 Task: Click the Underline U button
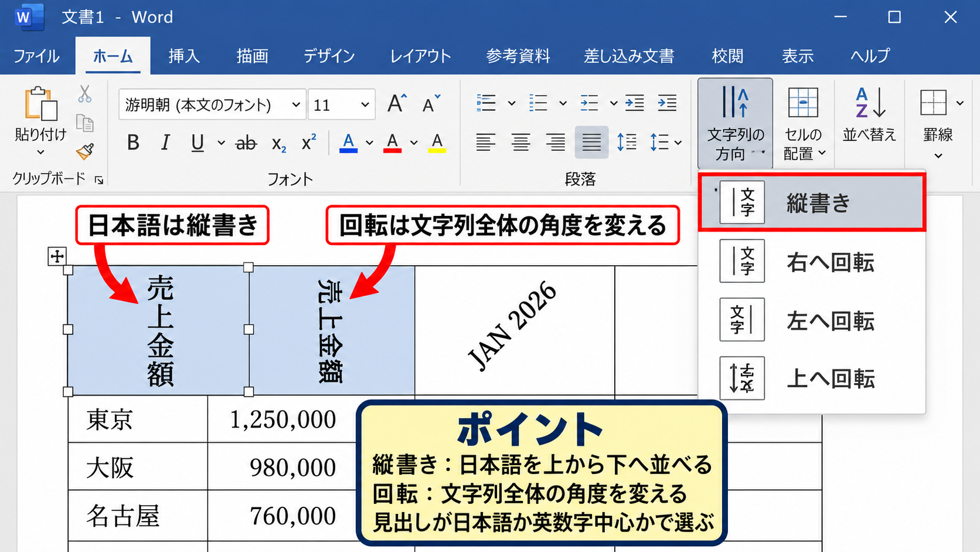point(198,143)
